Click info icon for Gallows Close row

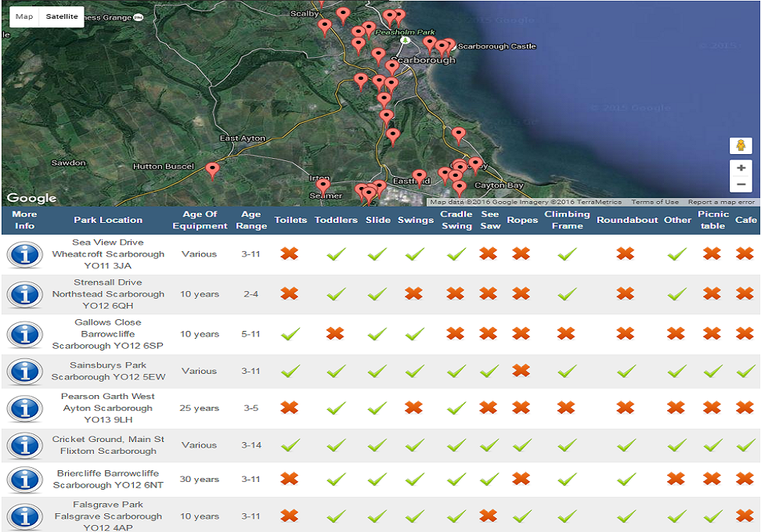pos(25,335)
